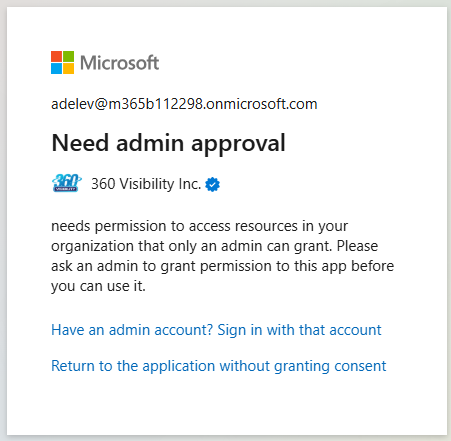Click Sign in with that account

click(x=299, y=330)
